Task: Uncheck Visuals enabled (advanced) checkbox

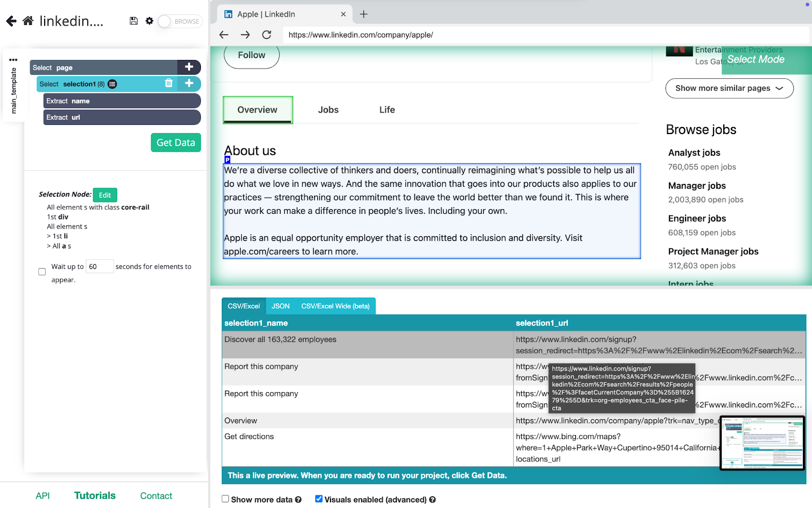Action: 319,499
